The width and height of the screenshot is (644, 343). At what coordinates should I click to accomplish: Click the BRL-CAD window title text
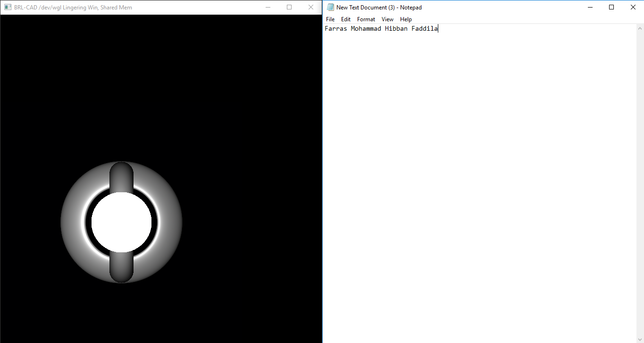click(x=73, y=8)
